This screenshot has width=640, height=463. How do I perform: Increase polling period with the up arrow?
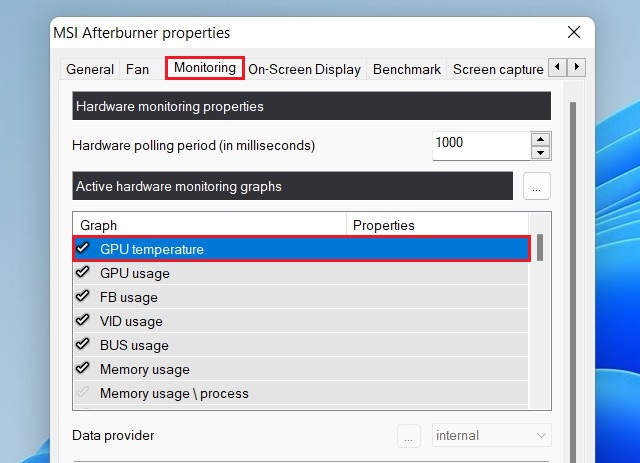541,139
